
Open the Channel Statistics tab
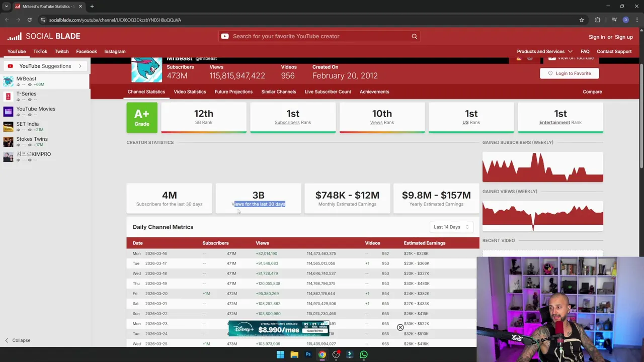146,92
